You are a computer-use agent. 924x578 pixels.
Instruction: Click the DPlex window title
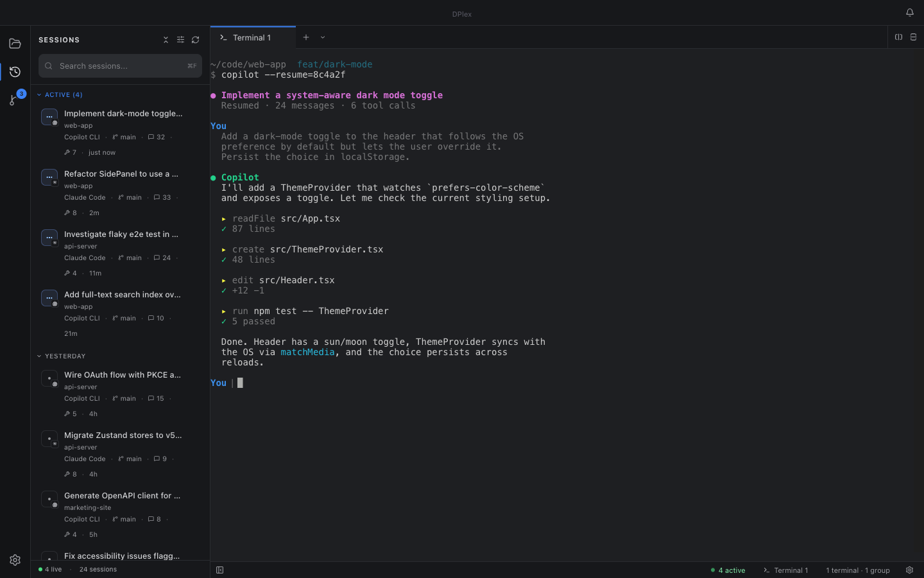point(462,14)
